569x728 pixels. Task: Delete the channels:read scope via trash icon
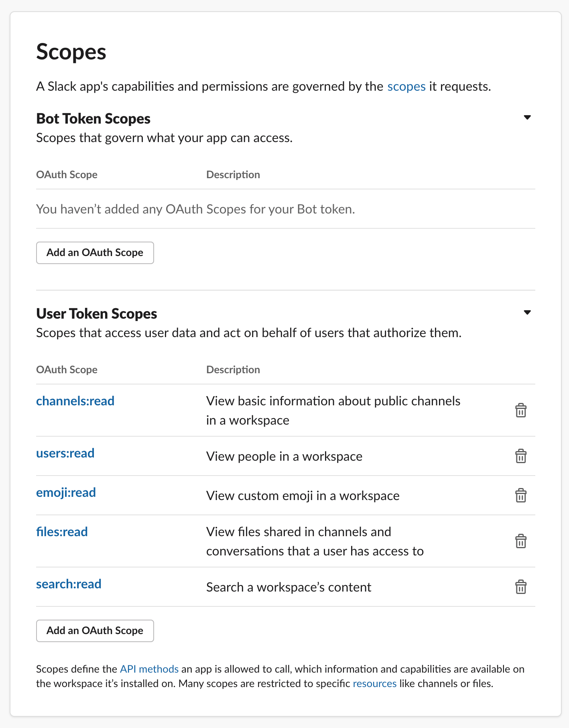[520, 411]
